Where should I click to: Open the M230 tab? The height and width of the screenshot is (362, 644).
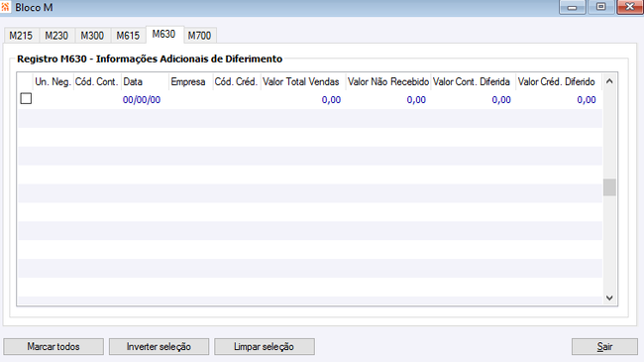pos(56,36)
